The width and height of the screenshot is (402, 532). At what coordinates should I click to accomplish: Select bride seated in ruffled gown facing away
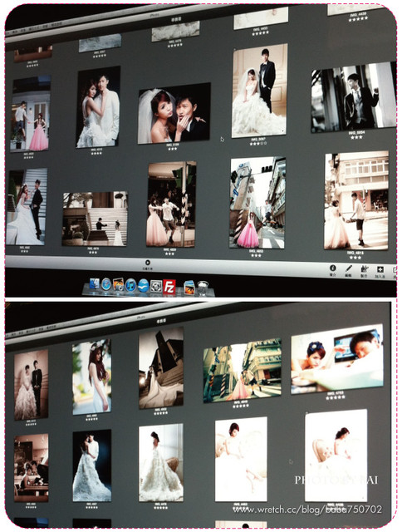tap(161, 463)
